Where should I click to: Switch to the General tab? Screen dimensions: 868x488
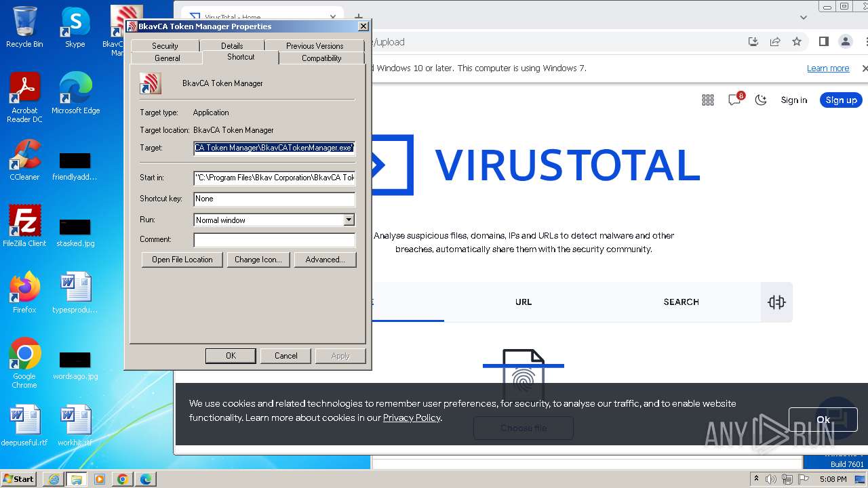(167, 58)
